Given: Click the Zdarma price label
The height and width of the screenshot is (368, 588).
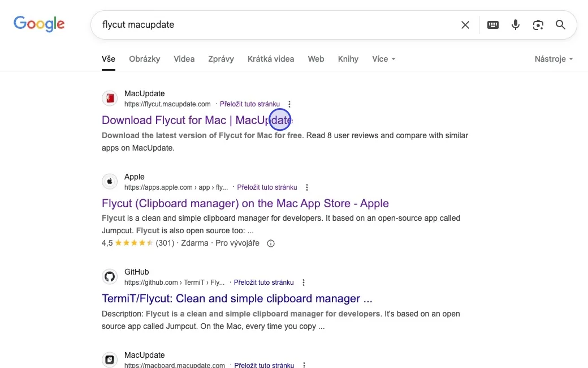Looking at the screenshot, I should 194,243.
